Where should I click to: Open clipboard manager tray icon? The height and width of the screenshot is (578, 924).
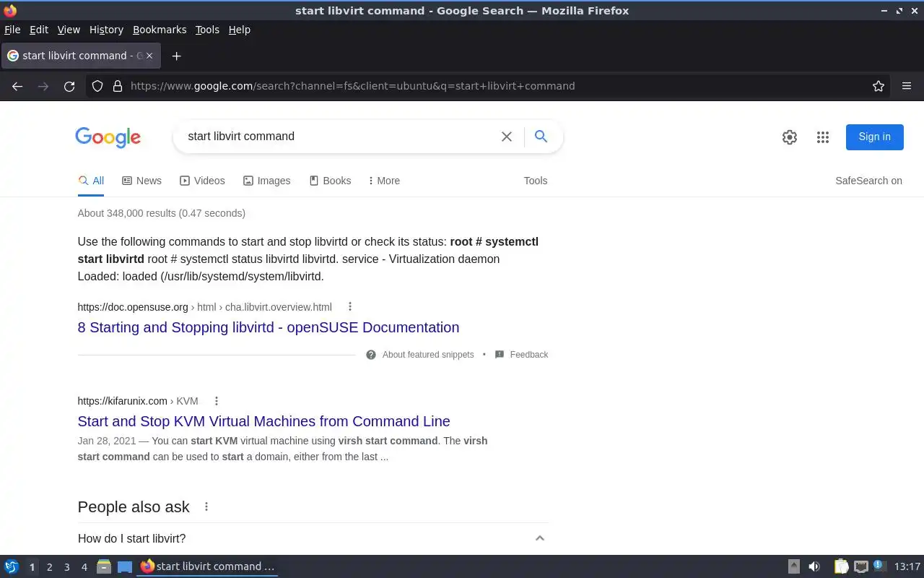pos(842,566)
